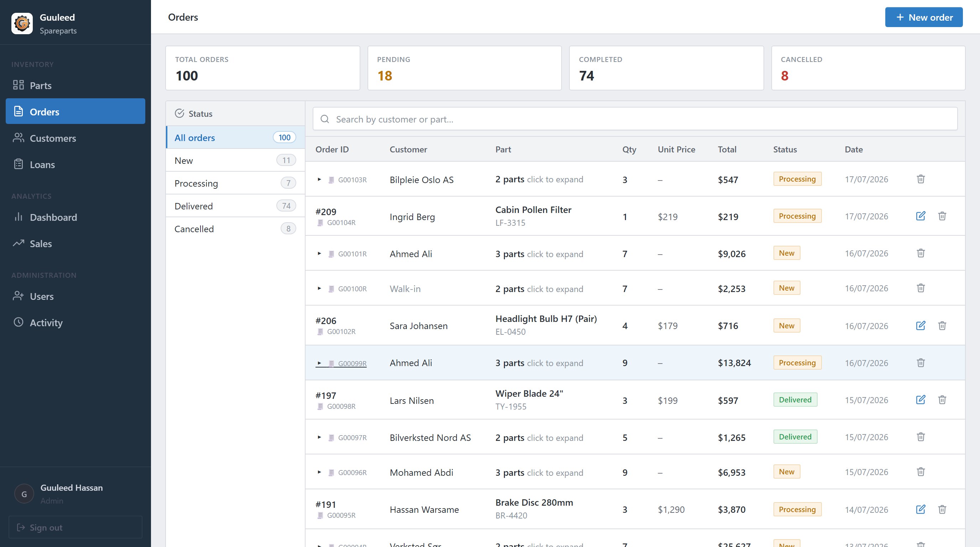Click the Order ID column header
Viewport: 980px width, 547px height.
pos(332,150)
